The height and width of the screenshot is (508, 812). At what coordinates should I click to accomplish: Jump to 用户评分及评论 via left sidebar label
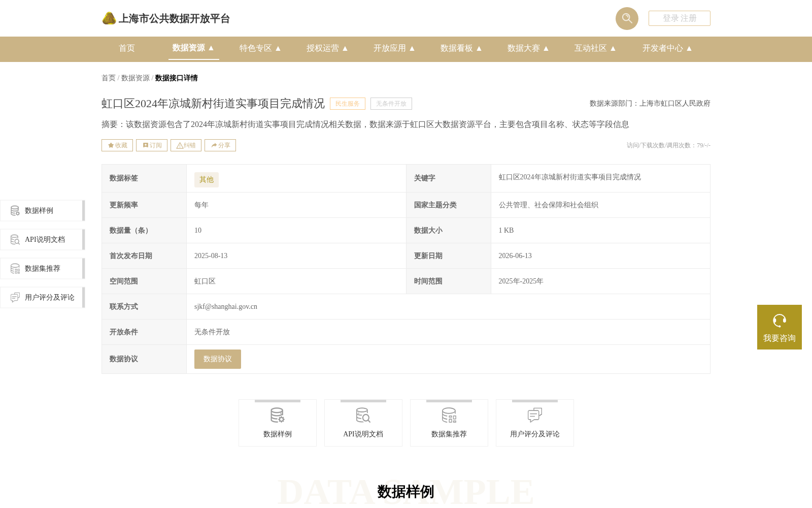coord(50,298)
